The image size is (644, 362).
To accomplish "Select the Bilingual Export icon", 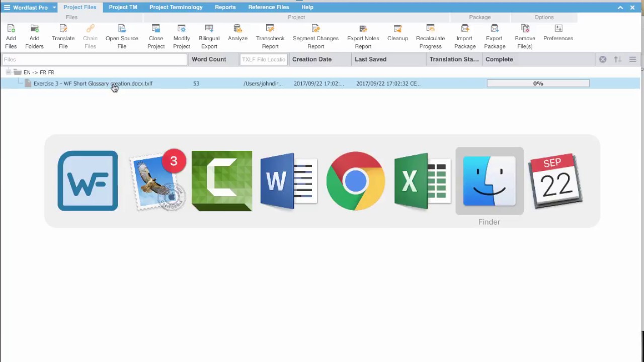I will tap(209, 29).
